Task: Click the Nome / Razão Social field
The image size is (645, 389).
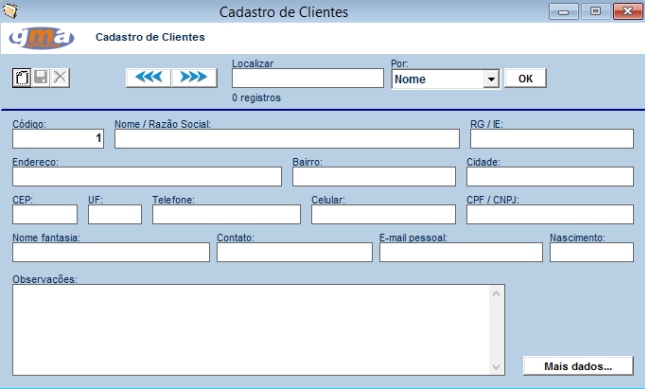Action: (287, 139)
